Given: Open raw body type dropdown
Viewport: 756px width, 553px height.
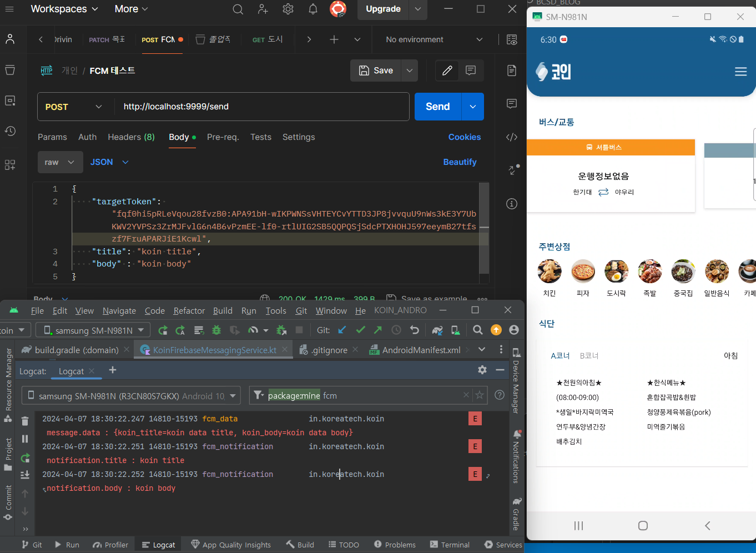Looking at the screenshot, I should (x=60, y=162).
